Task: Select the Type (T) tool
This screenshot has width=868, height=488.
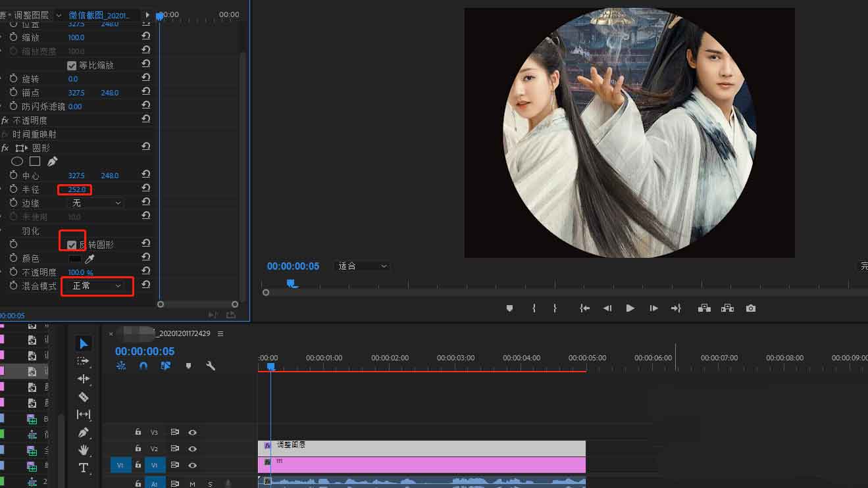Action: (84, 468)
